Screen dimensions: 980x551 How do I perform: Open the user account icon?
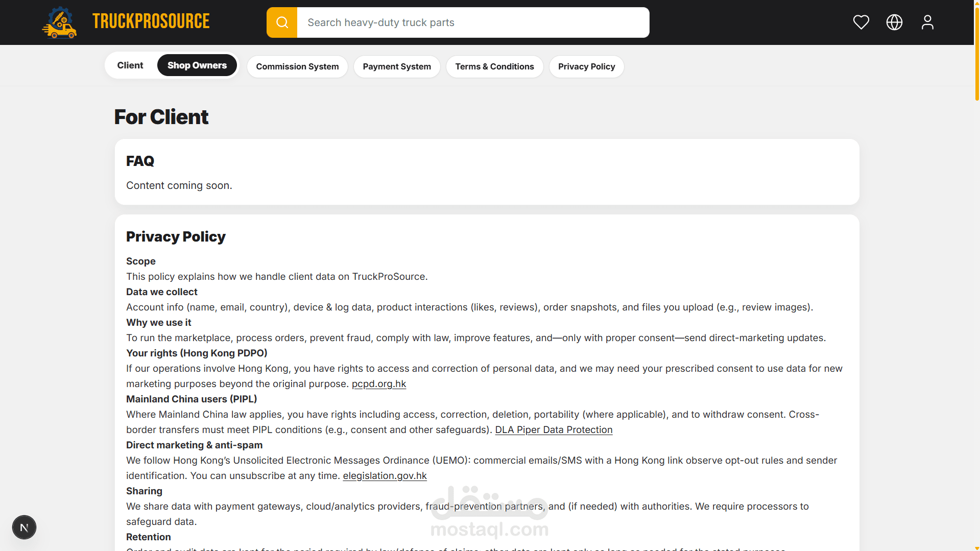[x=927, y=22]
